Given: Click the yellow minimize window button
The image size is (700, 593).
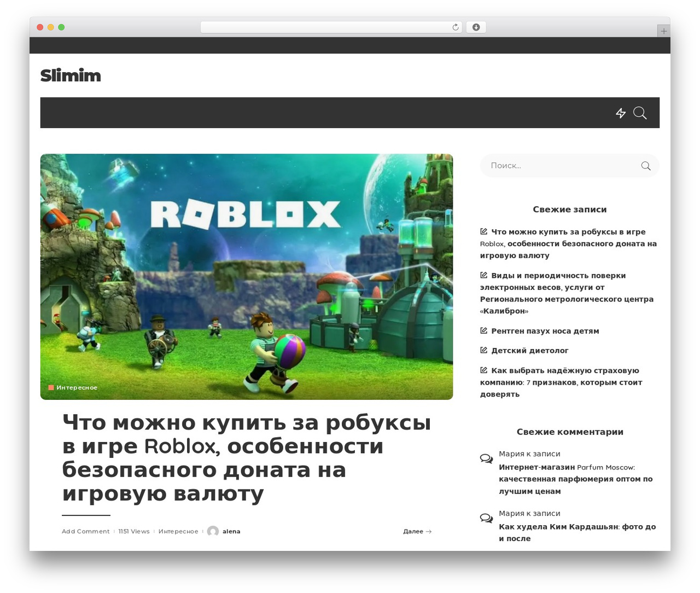Looking at the screenshot, I should [51, 27].
